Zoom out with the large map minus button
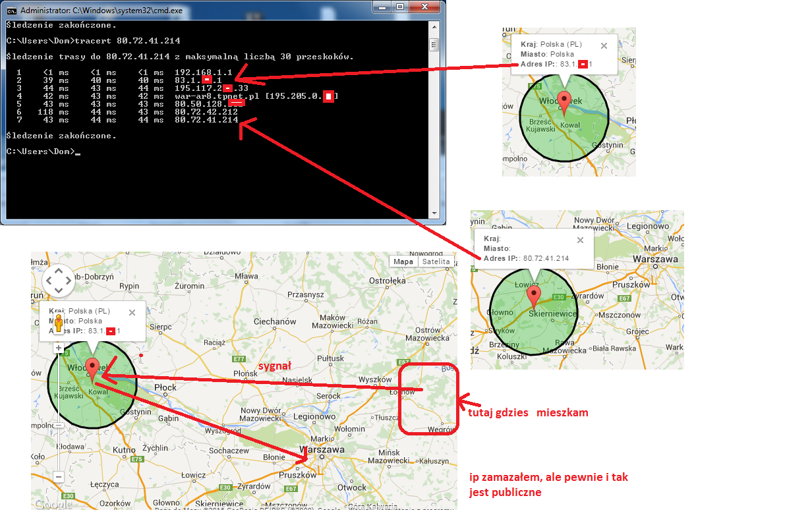 (59, 476)
